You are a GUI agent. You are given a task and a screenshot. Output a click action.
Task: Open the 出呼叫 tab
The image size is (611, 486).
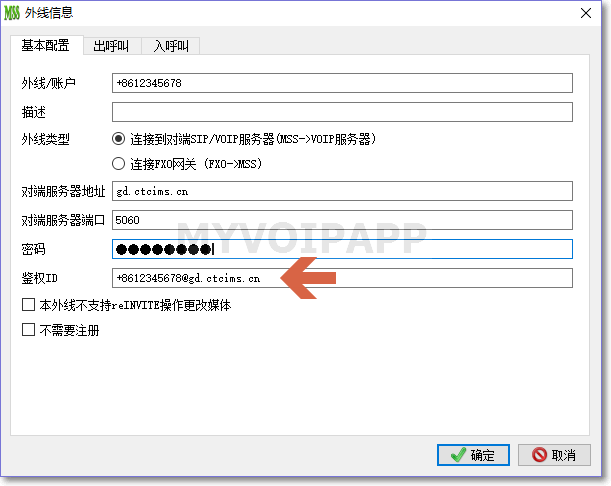point(111,46)
